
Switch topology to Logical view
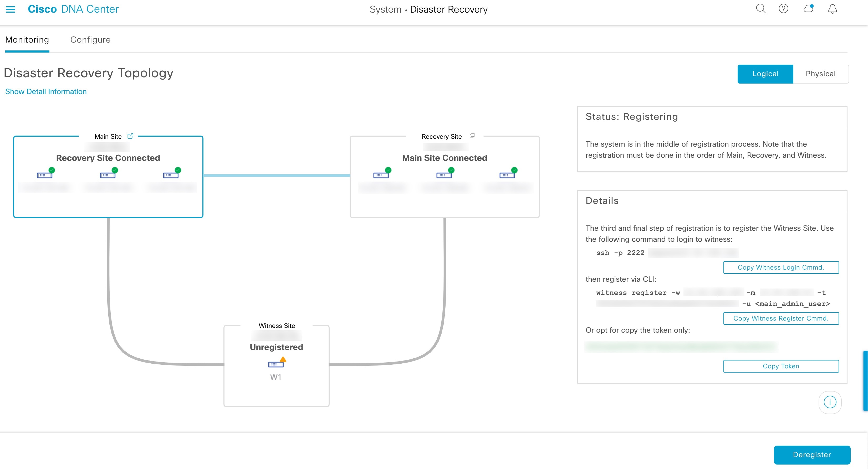(x=765, y=74)
